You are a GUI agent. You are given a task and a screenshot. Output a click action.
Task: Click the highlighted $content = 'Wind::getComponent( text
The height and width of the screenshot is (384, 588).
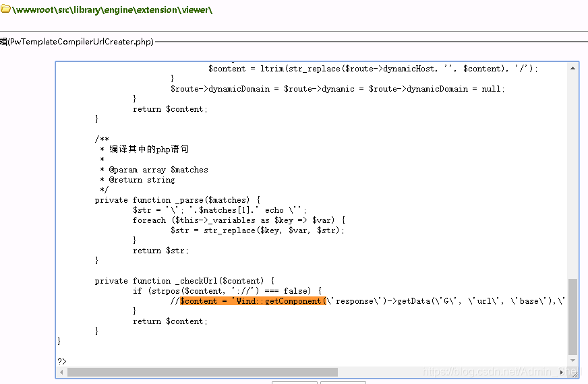253,301
